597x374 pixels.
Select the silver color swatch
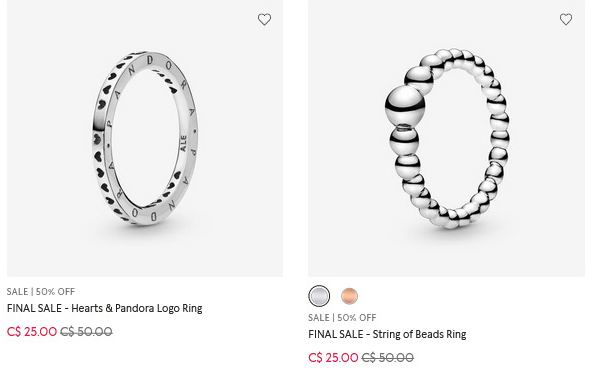click(319, 296)
